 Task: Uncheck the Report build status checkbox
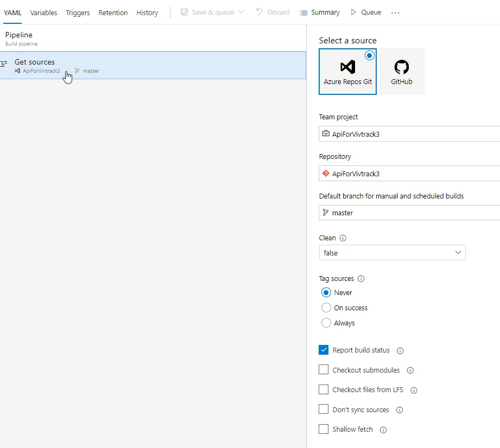[x=324, y=350]
